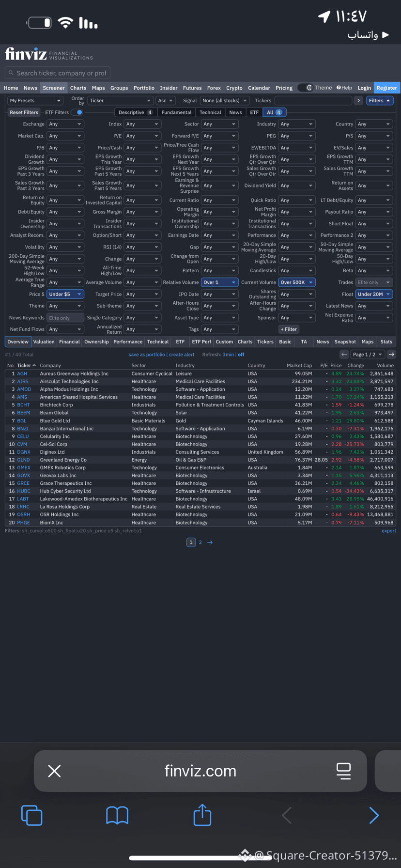Switch to the Fundamental filter tab

[176, 112]
